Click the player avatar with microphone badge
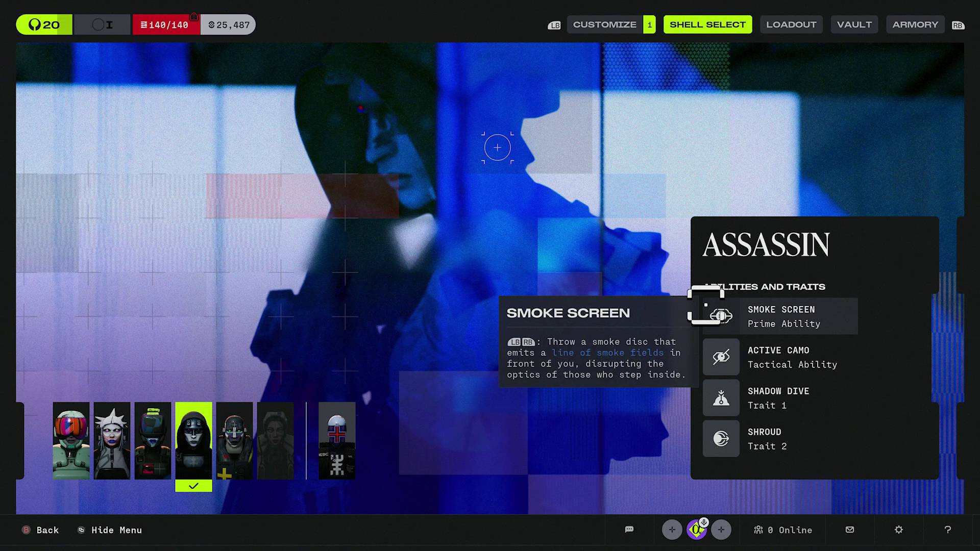The image size is (980, 551). point(696,530)
